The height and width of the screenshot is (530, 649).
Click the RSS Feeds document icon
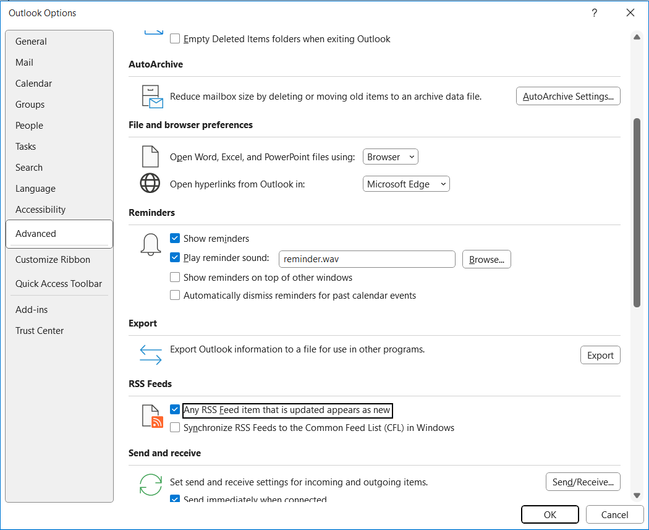tap(151, 417)
